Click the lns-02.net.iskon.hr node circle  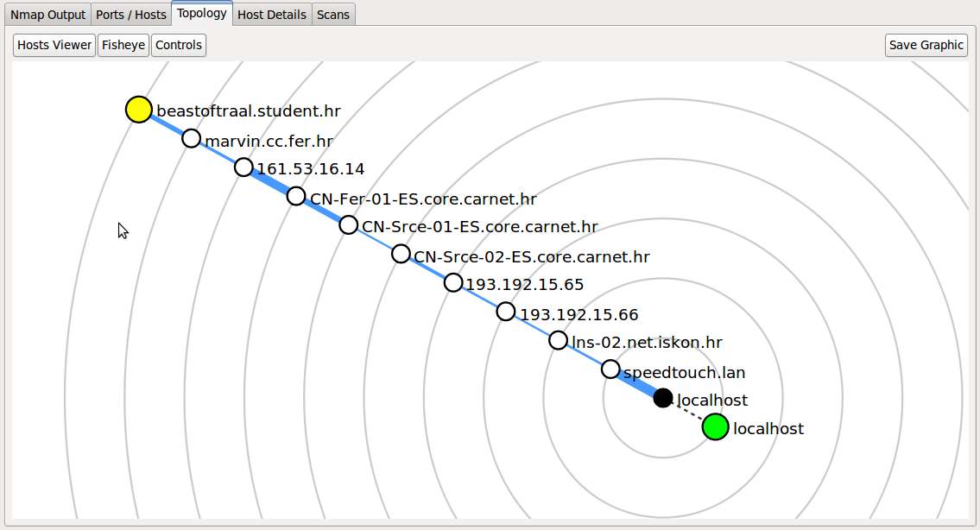[x=558, y=341]
